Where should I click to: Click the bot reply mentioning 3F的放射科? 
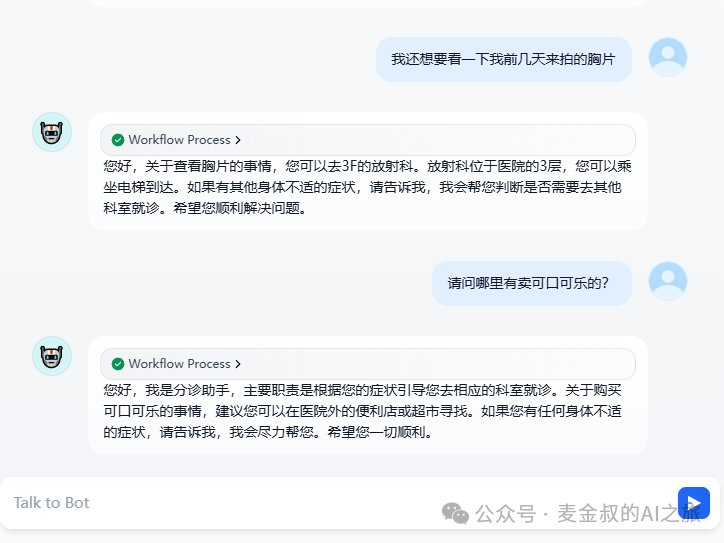tap(367, 187)
